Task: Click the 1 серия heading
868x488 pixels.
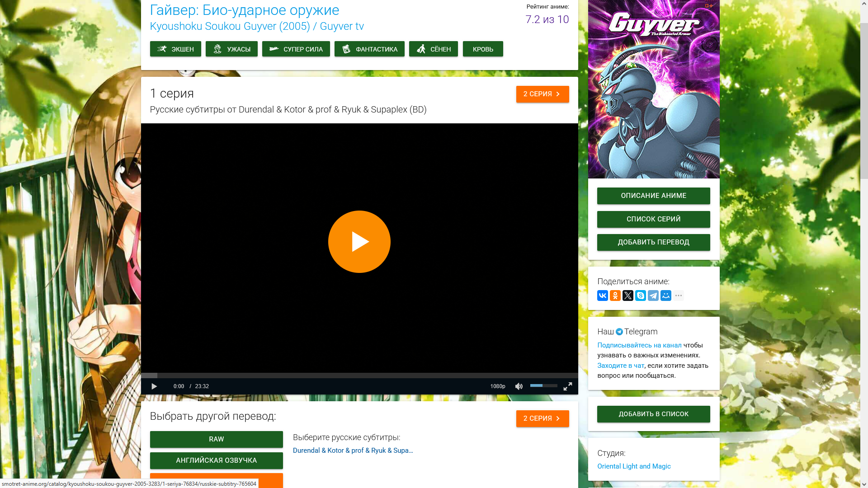Action: click(172, 93)
